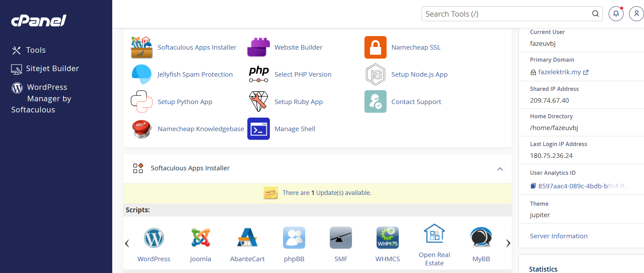Open the user account menu icon
Viewport: 644px width, 273px height.
point(636,14)
